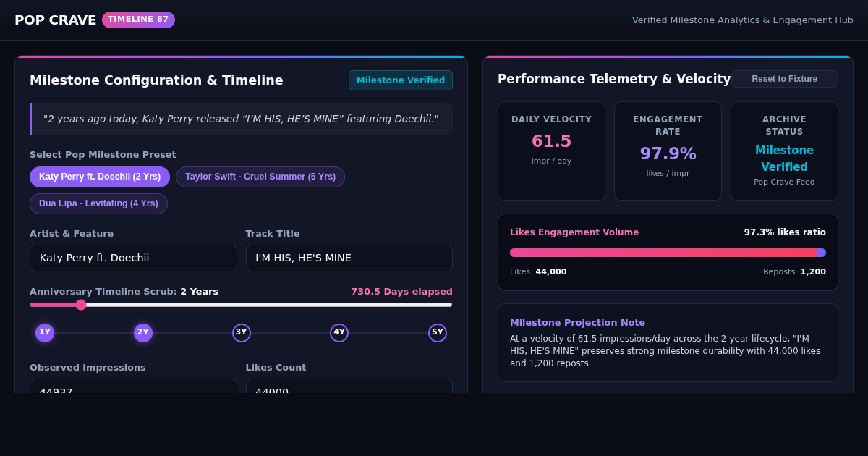
Task: Click the likes engagement volume bar
Action: pos(668,253)
